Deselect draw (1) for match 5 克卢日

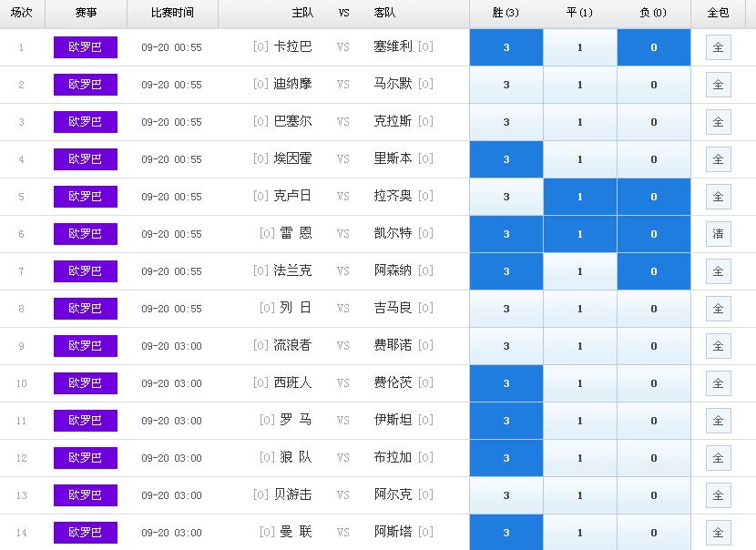tap(580, 197)
